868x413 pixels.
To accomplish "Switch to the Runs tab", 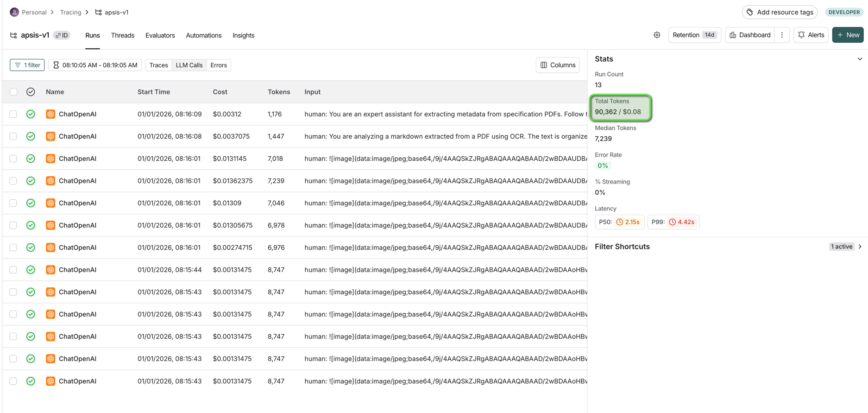I will coord(93,36).
